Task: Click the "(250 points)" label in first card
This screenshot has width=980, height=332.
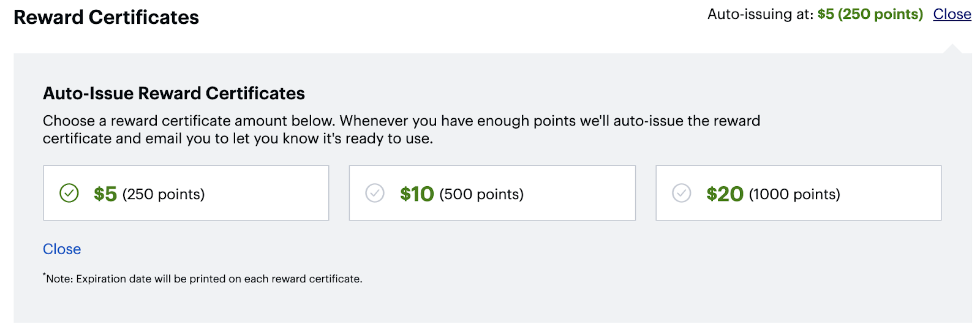Action: click(164, 194)
